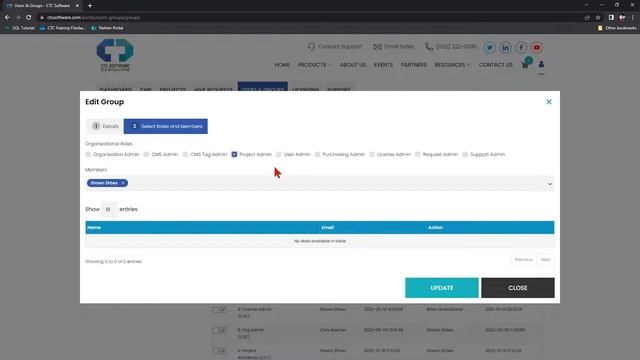Screen dimensions: 640x360
Task: Check the CMS Tag Admin role
Action: point(185,154)
